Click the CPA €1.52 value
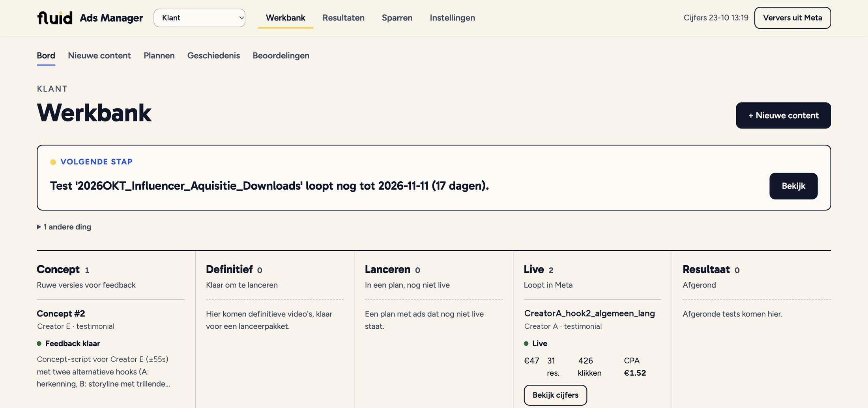 pos(635,367)
